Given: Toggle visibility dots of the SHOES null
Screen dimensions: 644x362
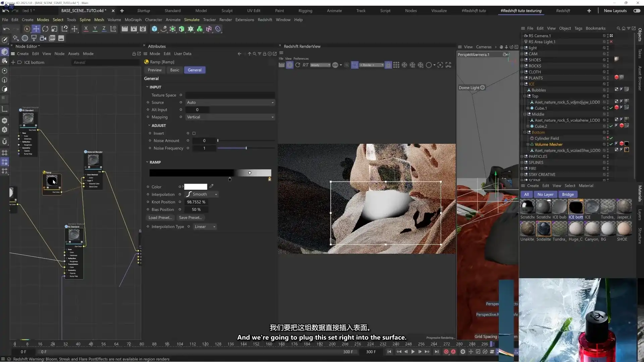Looking at the screenshot, I should (607, 60).
